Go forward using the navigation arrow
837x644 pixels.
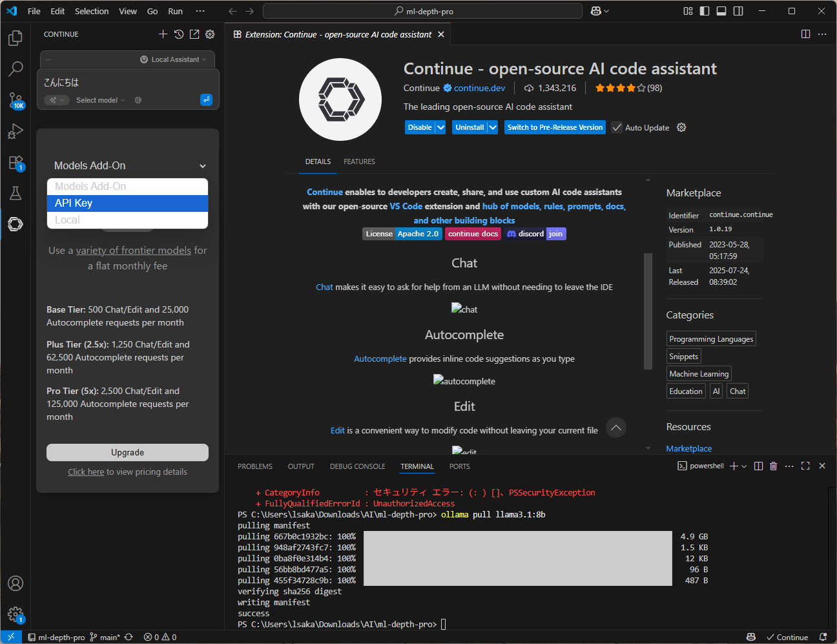tap(250, 11)
